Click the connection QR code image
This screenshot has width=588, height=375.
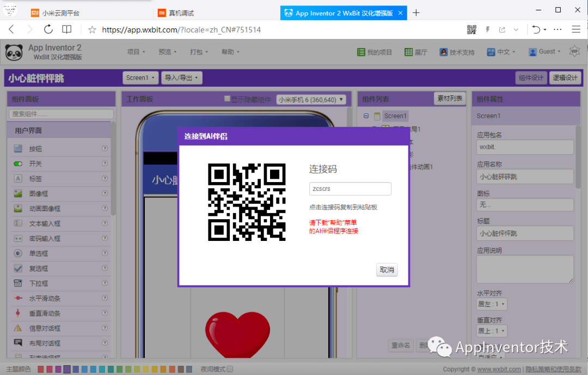(247, 202)
